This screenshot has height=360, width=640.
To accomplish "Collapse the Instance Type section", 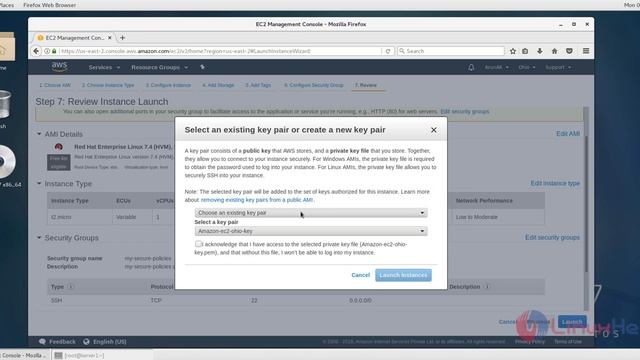I will click(39, 184).
